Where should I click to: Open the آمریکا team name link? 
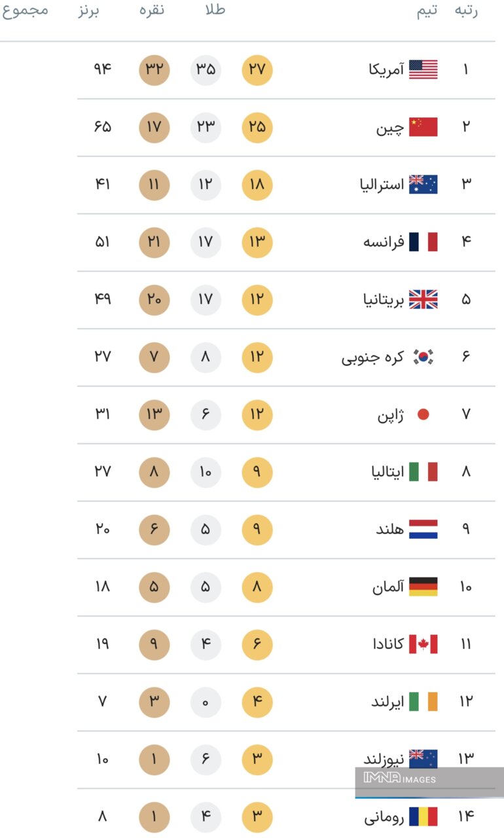click(386, 69)
